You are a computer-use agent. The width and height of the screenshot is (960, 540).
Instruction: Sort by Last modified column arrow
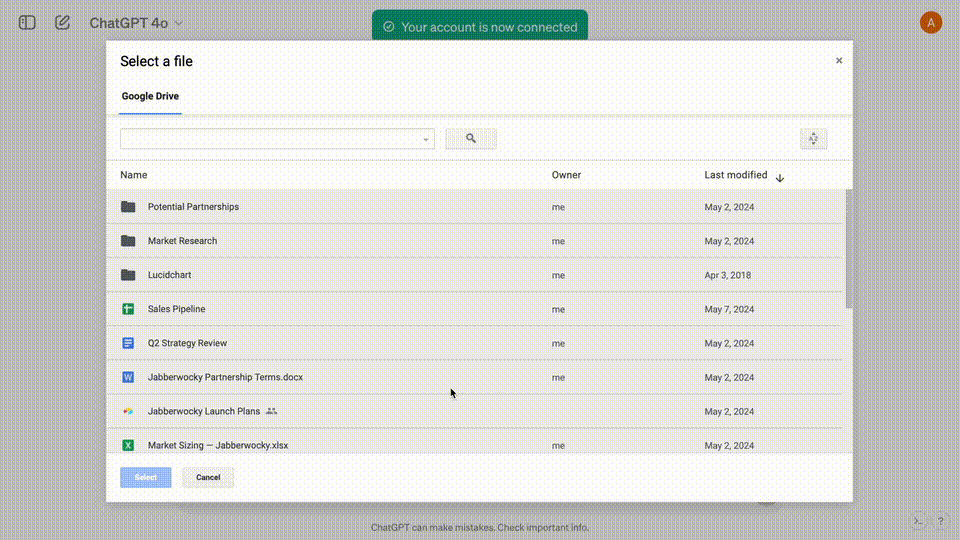click(780, 177)
